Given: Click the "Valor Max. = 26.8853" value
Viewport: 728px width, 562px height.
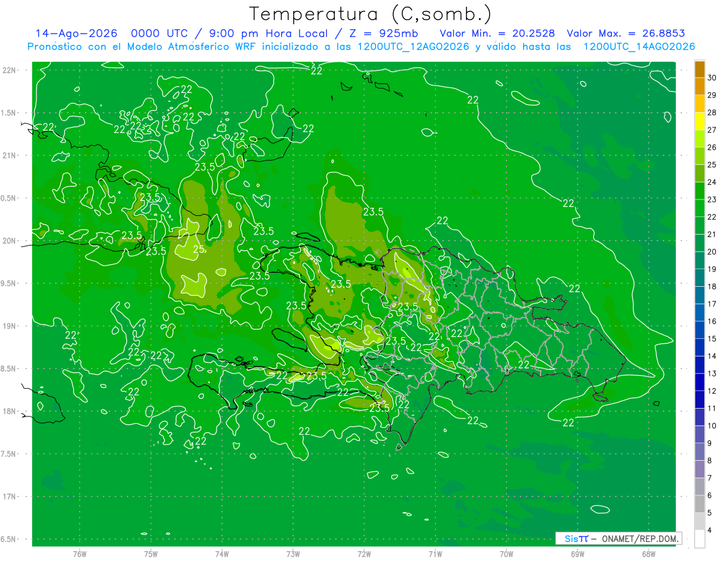Looking at the screenshot, I should click(x=625, y=33).
